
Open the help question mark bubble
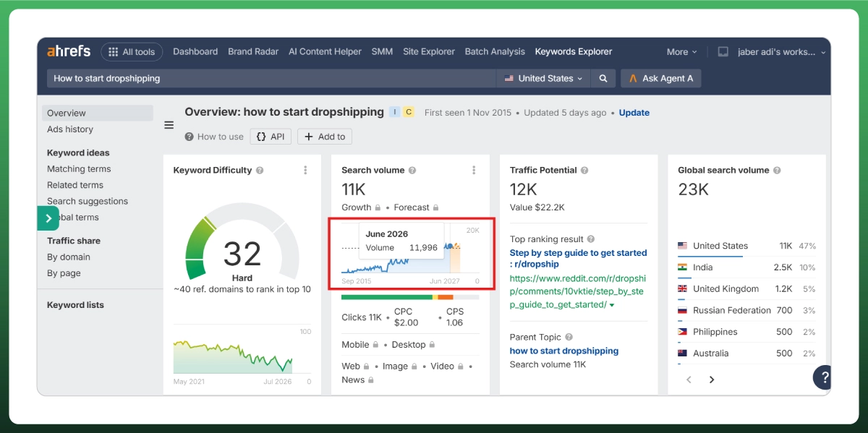tap(823, 377)
